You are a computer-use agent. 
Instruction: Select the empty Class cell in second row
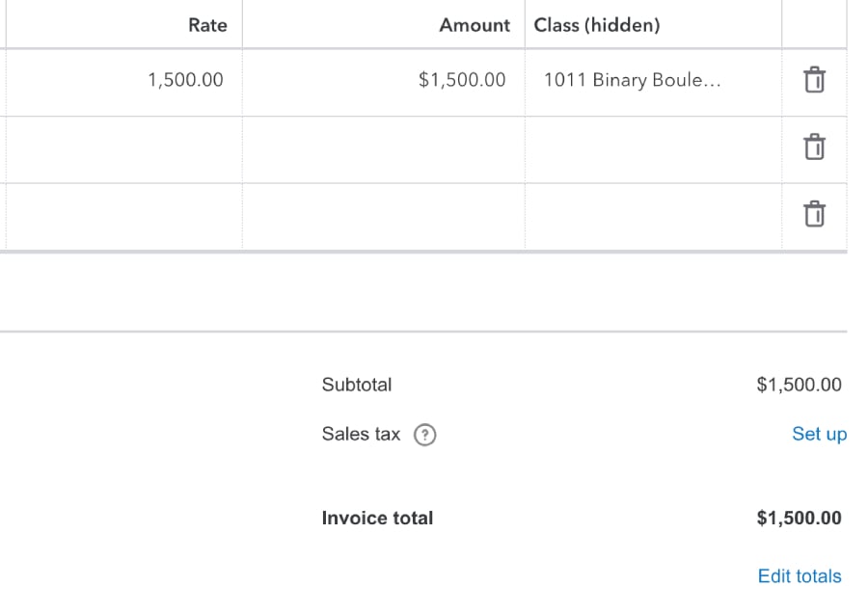[x=653, y=149]
